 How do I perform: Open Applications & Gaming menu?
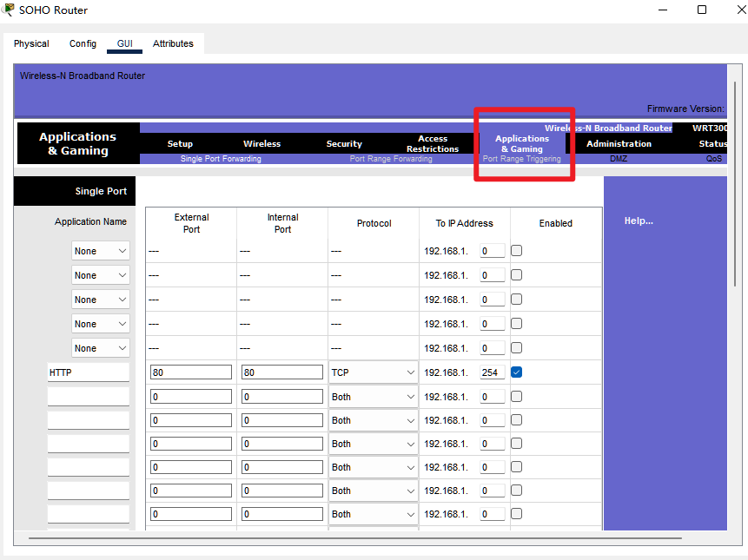tap(522, 143)
